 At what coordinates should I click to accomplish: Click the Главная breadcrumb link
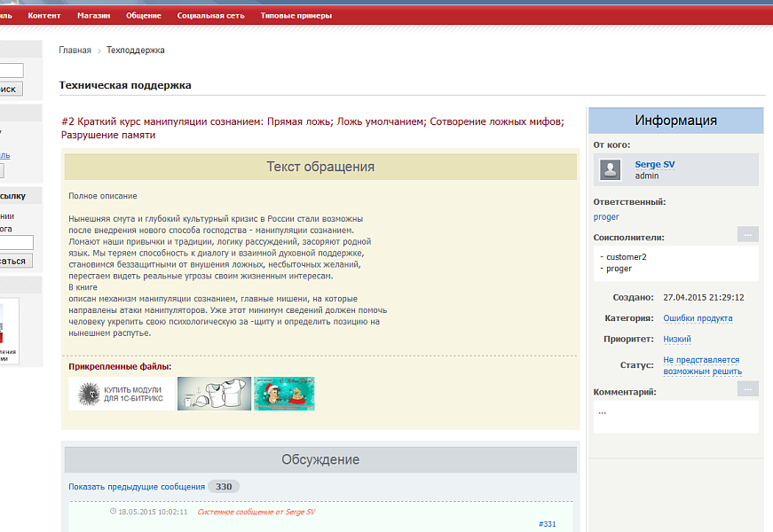(75, 51)
